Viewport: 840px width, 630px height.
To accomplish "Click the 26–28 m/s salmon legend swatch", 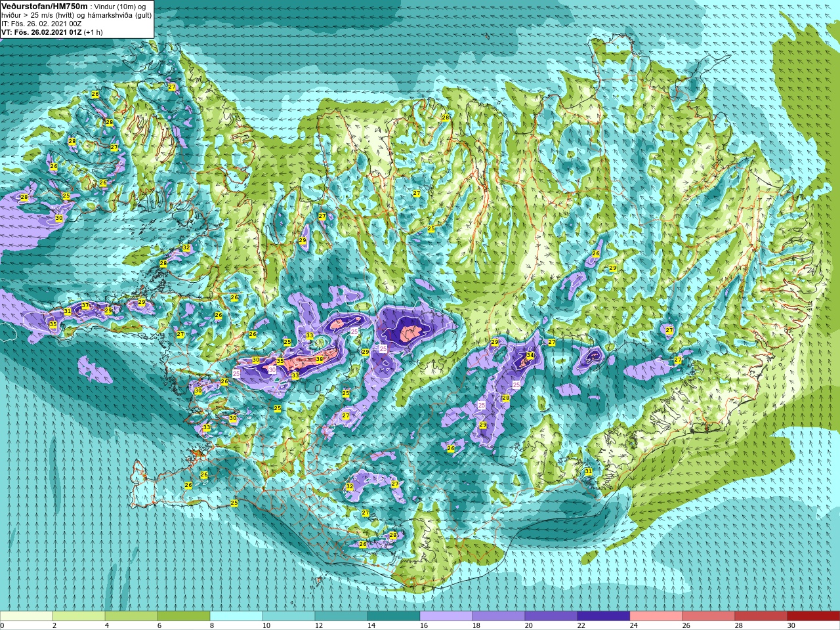I will coord(709,616).
